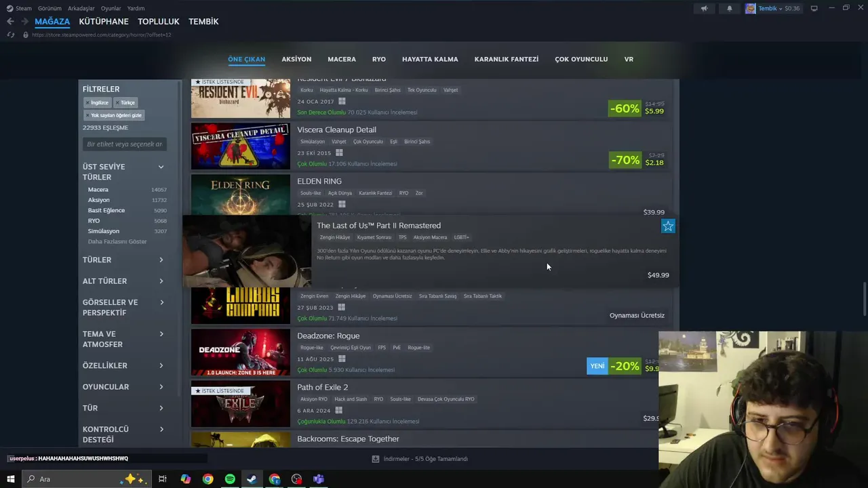Open the Steam announcements megaphone icon

point(704,8)
